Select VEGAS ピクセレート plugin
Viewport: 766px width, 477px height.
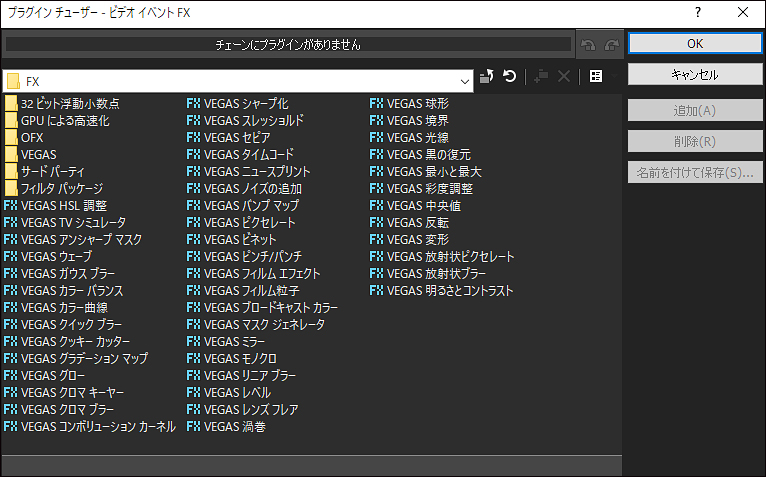[241, 223]
